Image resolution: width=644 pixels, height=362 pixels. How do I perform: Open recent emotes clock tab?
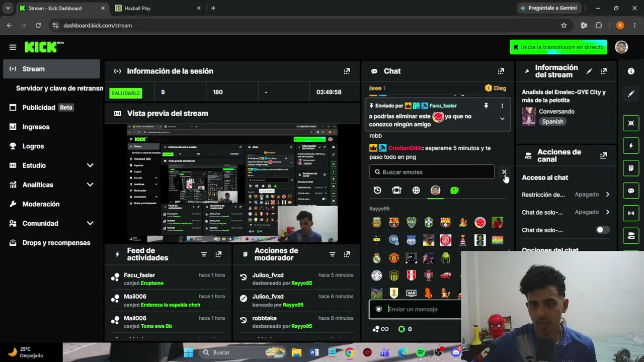[377, 190]
